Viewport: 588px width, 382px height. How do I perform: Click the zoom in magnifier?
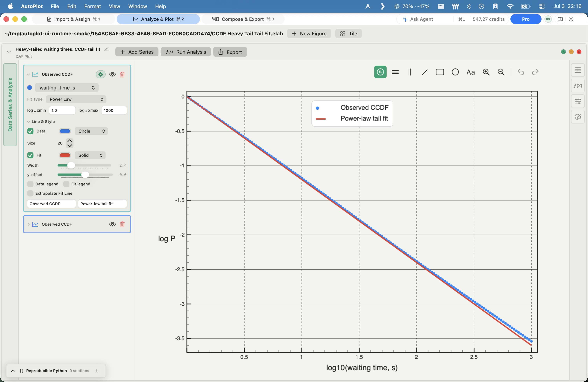click(486, 72)
